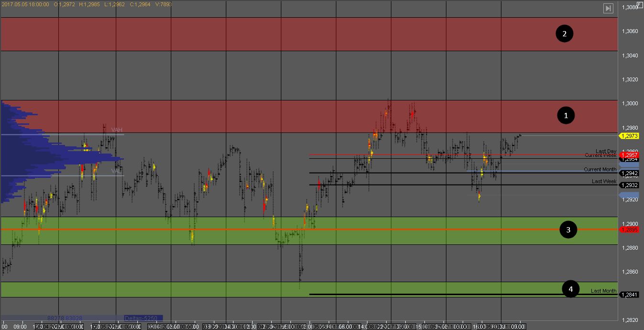Click the yellow 1,2973 current price tag
This screenshot has height=330, width=644.
click(630, 136)
